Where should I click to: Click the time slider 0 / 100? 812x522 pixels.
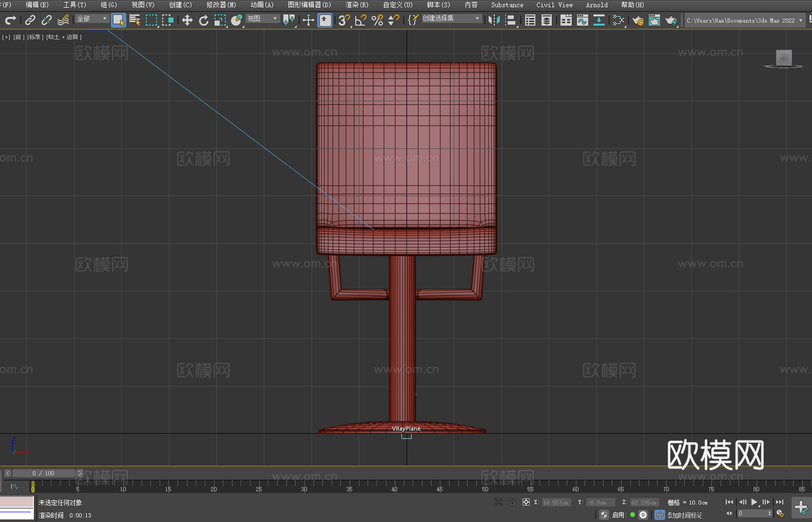pos(44,473)
